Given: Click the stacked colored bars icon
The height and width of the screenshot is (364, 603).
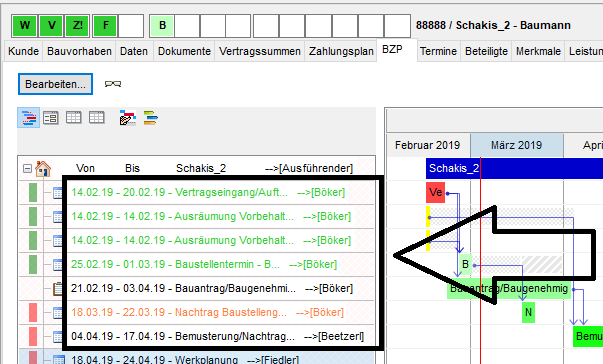Looking at the screenshot, I should (150, 118).
